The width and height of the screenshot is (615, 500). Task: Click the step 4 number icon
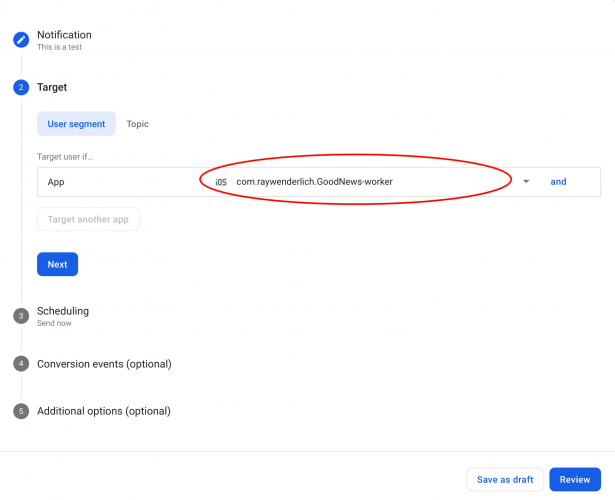coord(20,364)
